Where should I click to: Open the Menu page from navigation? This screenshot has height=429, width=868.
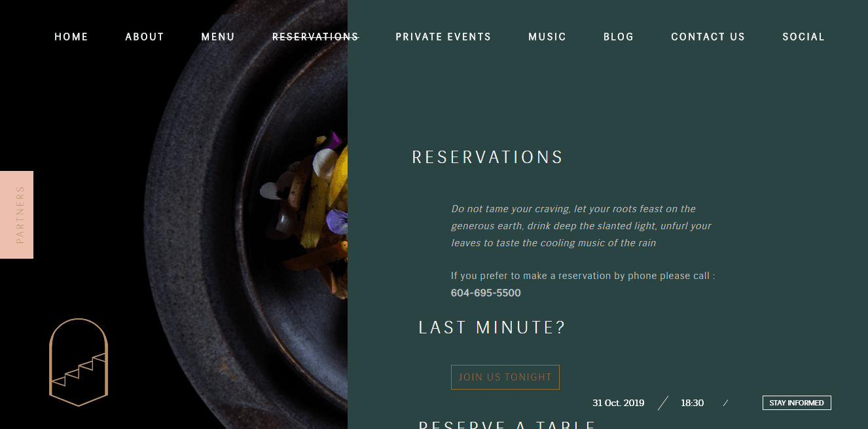click(218, 37)
